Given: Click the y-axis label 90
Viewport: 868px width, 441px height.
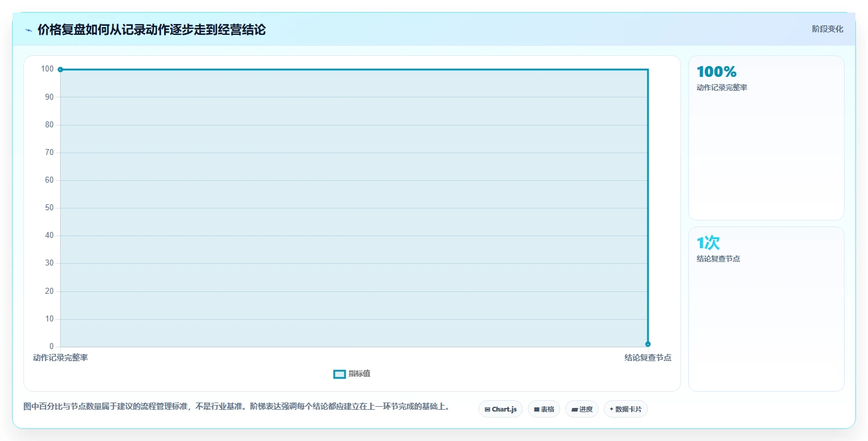Looking at the screenshot, I should [49, 97].
